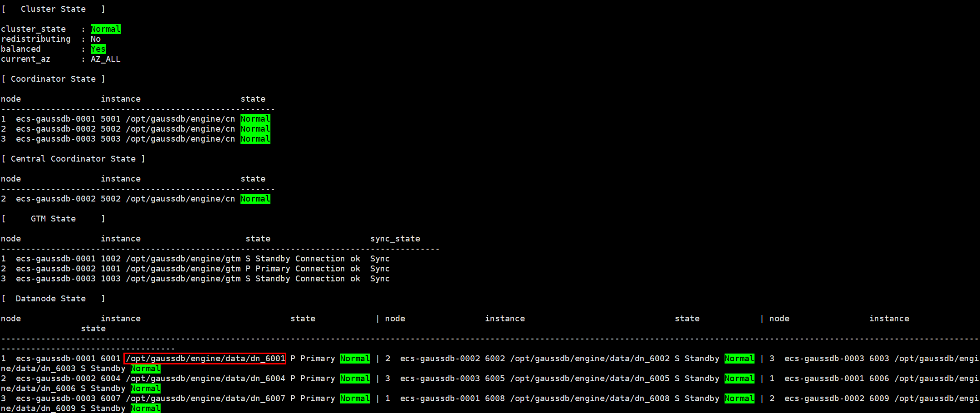The image size is (980, 413).
Task: Click the path /opt/gaussdb/engine/data/dn_6007
Action: [x=206, y=398]
